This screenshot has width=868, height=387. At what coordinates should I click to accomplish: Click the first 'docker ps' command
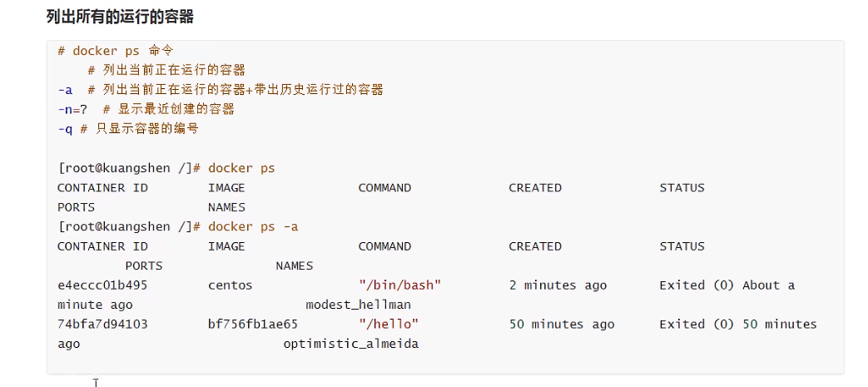[241, 168]
